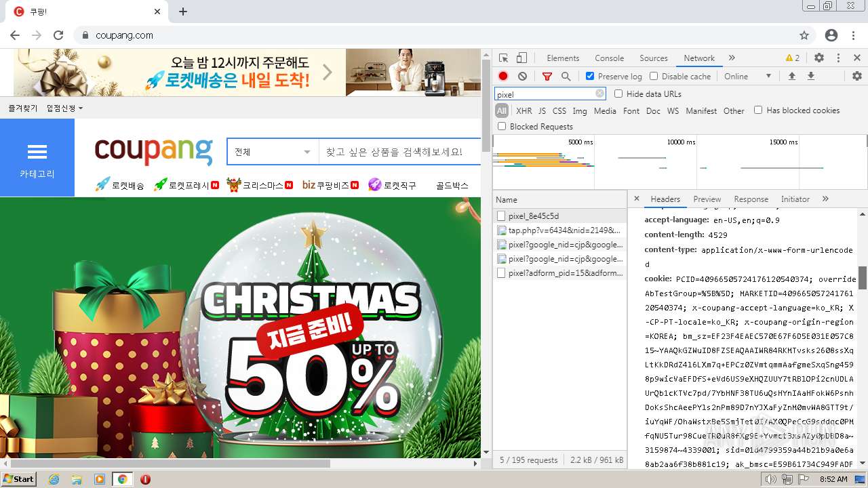This screenshot has width=868, height=488.
Task: Click the 즐겨찾기 link
Action: (x=23, y=108)
